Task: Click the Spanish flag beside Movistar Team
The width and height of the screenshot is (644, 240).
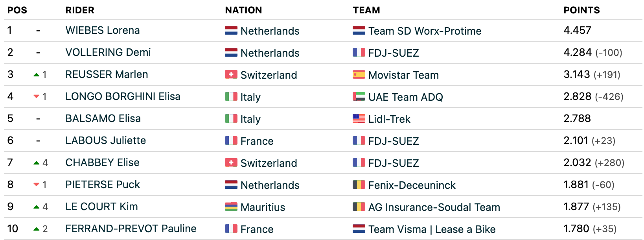Action: (359, 74)
